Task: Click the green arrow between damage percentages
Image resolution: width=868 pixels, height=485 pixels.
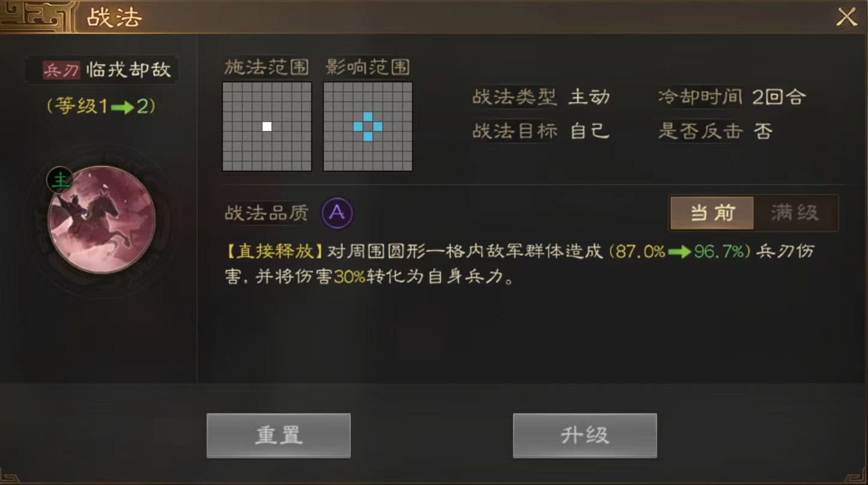Action: [x=679, y=252]
